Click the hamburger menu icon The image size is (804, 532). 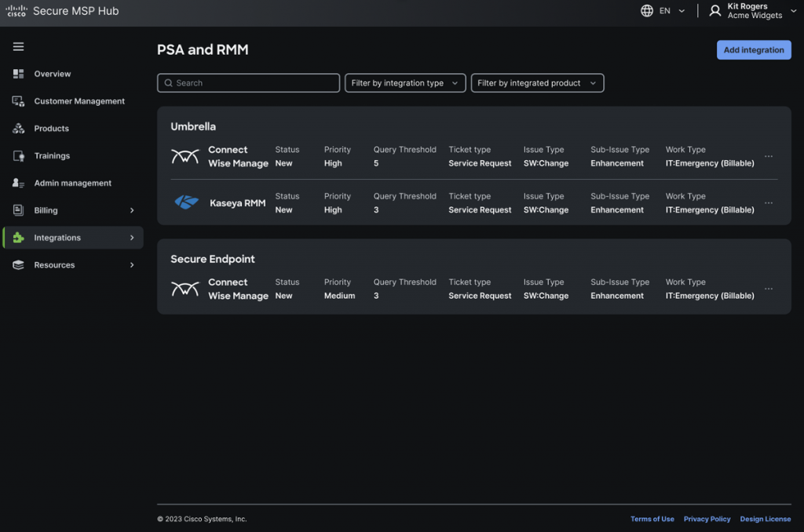click(18, 47)
